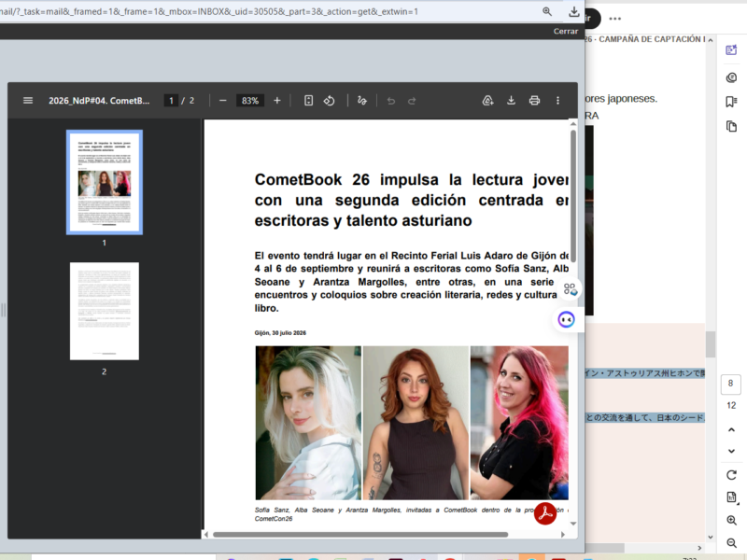
Task: Click the Cerrar button
Action: point(566,32)
